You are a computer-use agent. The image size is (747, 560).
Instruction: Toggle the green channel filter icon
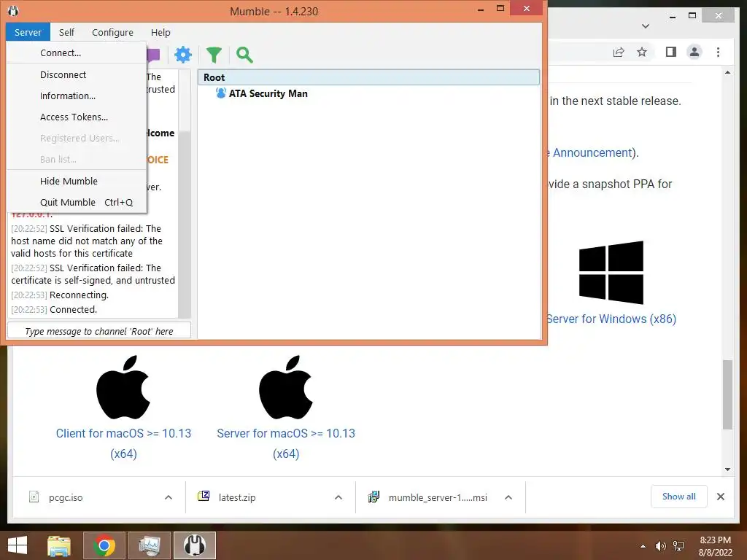point(214,55)
